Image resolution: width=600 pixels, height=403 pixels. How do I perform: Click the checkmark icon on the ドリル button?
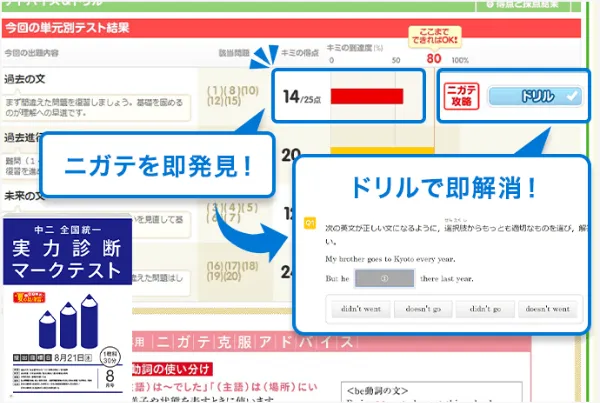coord(571,96)
